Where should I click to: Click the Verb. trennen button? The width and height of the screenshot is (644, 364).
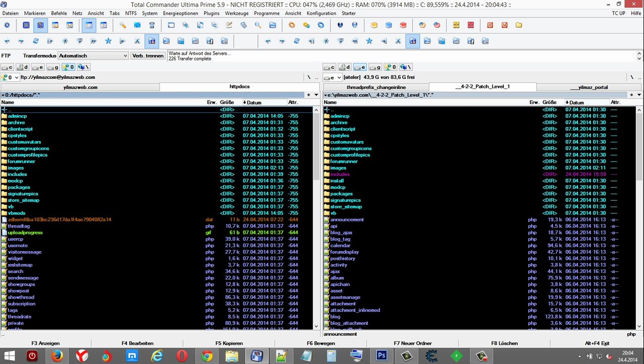(148, 56)
